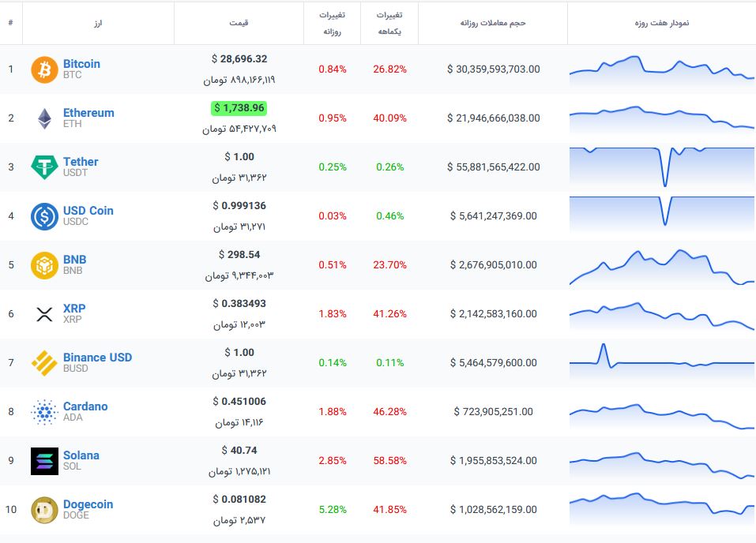Click BNB price $ 298.54
756x543 pixels.
point(239,254)
